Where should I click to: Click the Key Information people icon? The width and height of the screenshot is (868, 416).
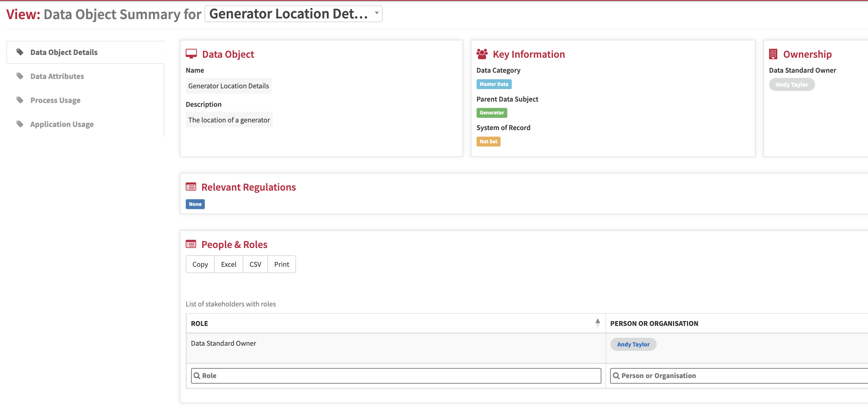(482, 54)
